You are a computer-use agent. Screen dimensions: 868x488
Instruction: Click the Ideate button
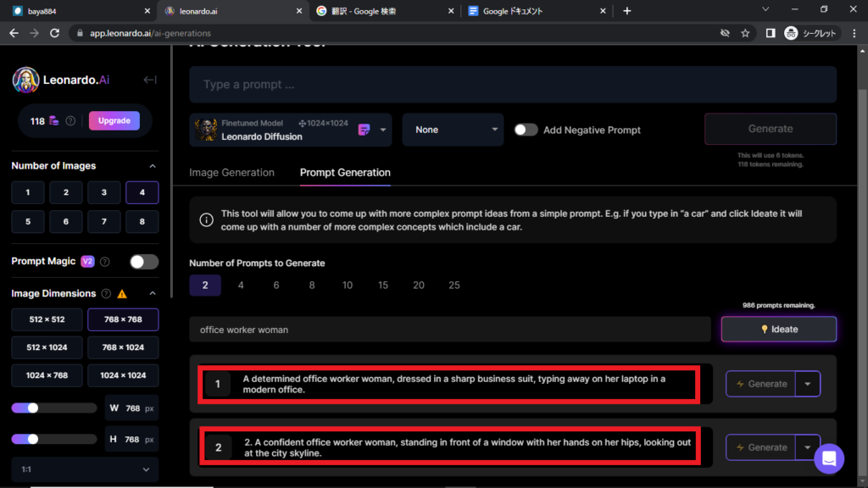pyautogui.click(x=778, y=329)
